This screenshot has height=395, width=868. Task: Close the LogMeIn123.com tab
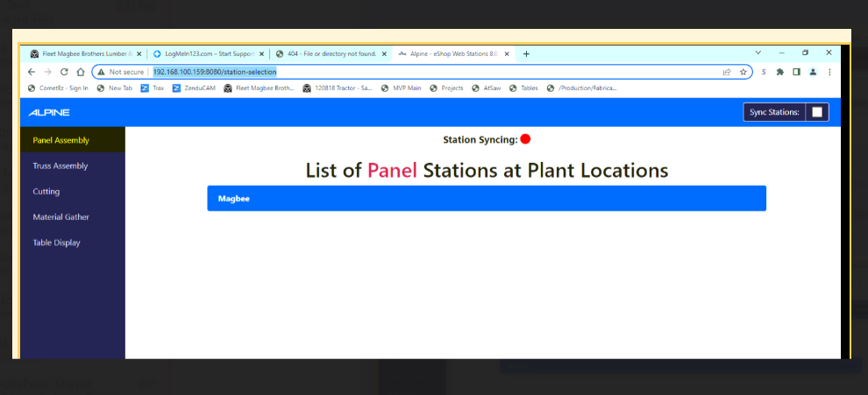pos(261,54)
